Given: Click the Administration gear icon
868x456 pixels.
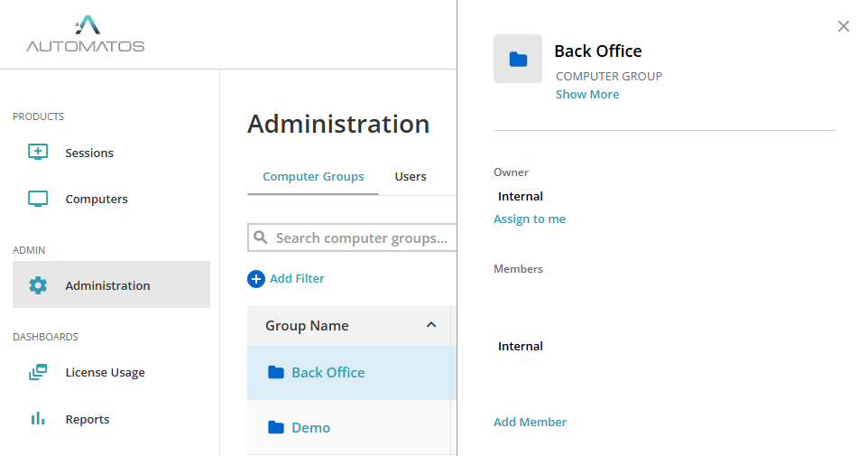Looking at the screenshot, I should (x=38, y=285).
